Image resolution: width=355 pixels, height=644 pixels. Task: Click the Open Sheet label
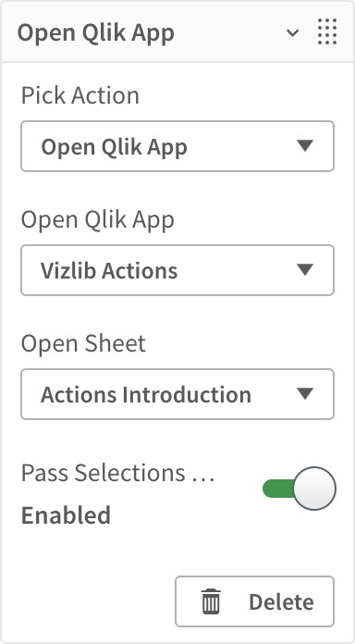(83, 343)
